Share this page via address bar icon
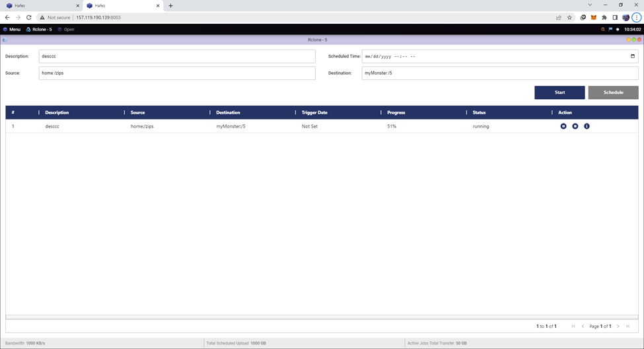The height and width of the screenshot is (349, 644). pyautogui.click(x=559, y=17)
